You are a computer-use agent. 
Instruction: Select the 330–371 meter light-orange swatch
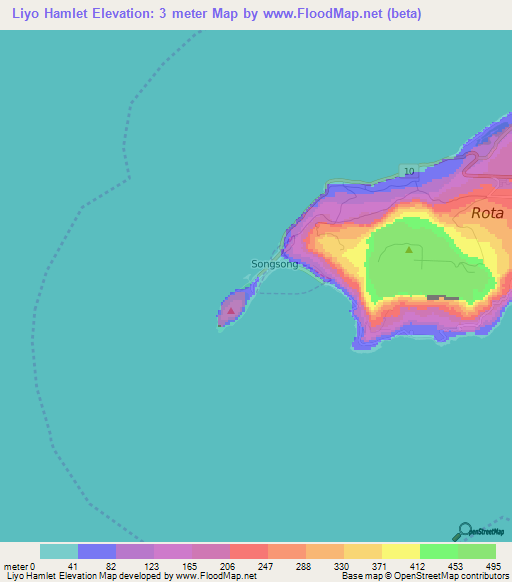(363, 551)
